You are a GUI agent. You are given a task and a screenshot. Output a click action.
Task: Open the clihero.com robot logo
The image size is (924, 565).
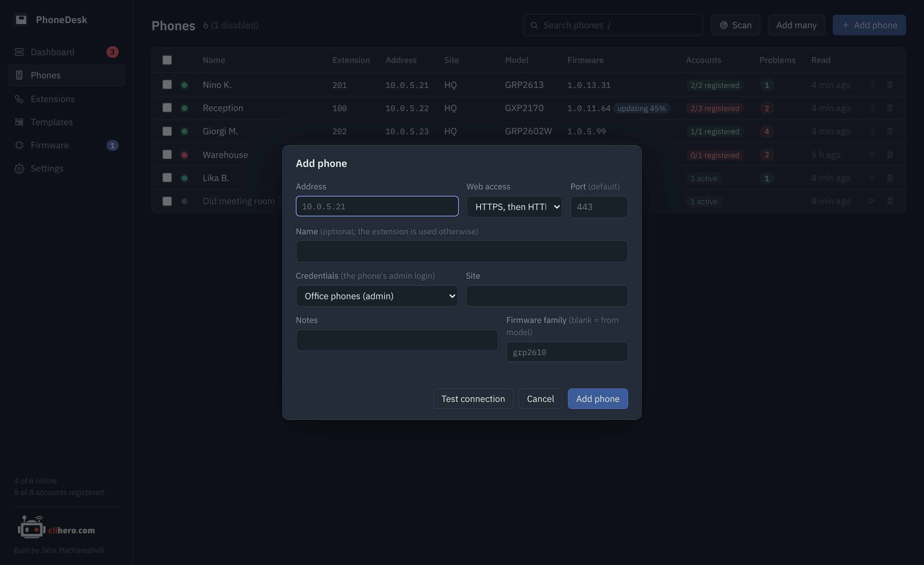pos(56,527)
